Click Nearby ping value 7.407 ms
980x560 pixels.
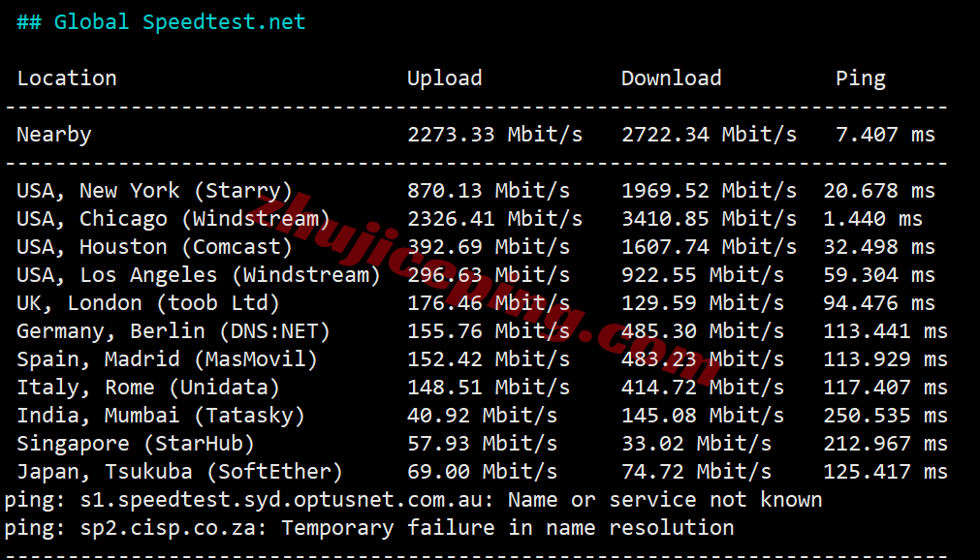(886, 135)
